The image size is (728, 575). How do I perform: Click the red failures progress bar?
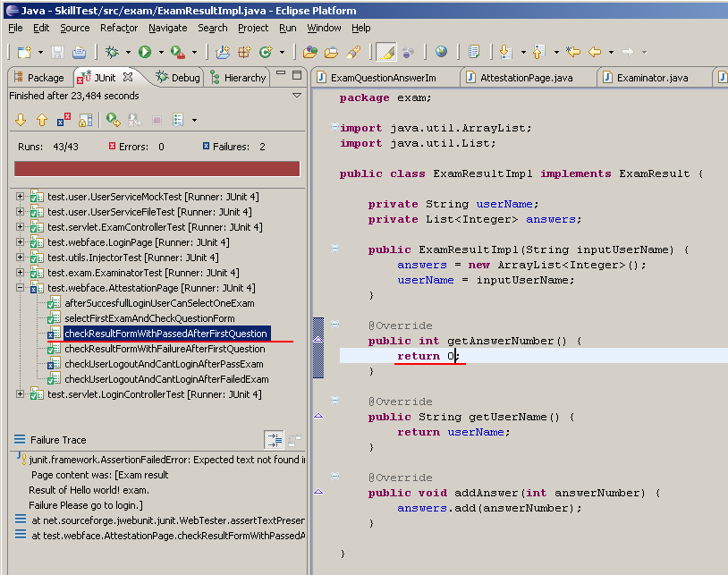[157, 166]
